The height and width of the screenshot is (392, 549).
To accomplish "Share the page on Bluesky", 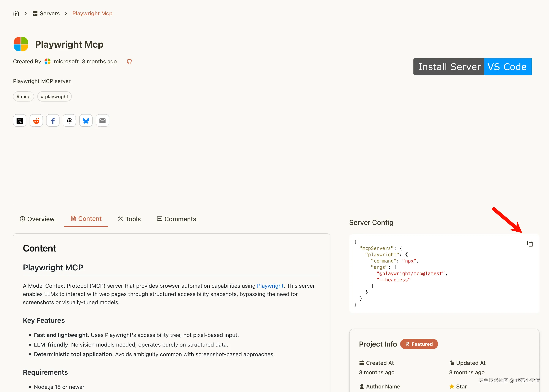I will tap(86, 121).
